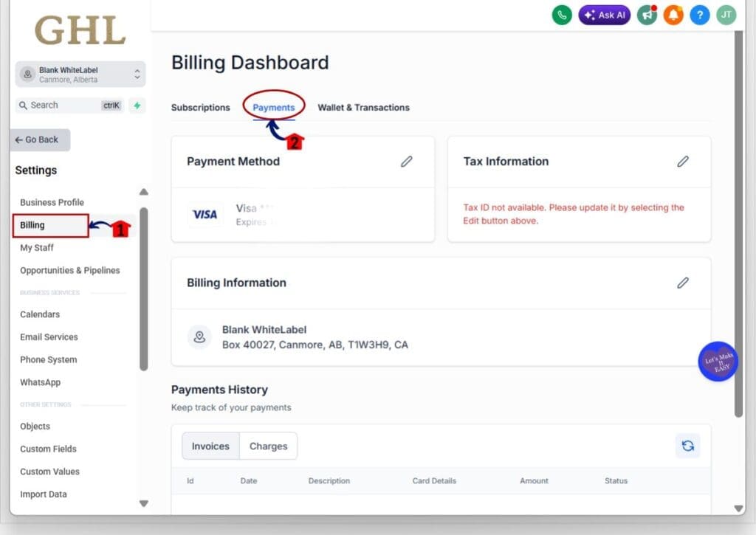Edit Payment Method with pencil icon
Viewport: 756px width, 535px height.
[x=407, y=162]
